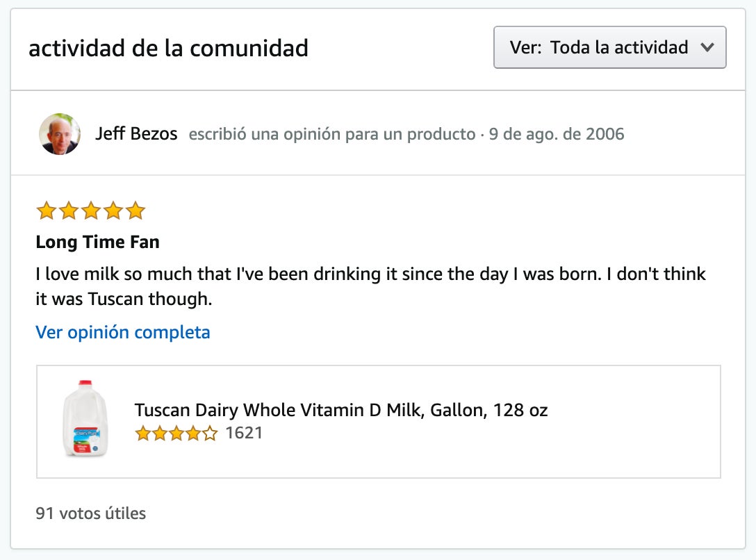This screenshot has height=560, width=756.
Task: Click the second star of the product rating row
Action: point(160,433)
